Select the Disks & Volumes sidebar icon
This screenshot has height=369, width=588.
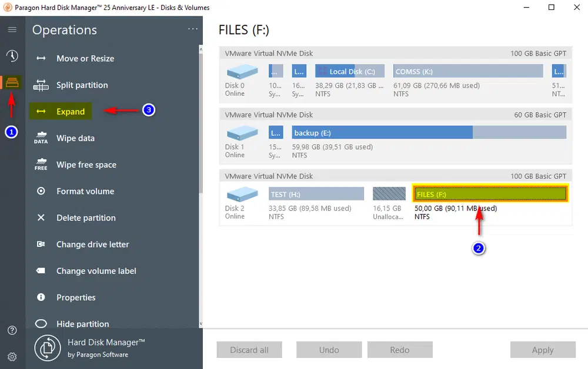click(12, 82)
